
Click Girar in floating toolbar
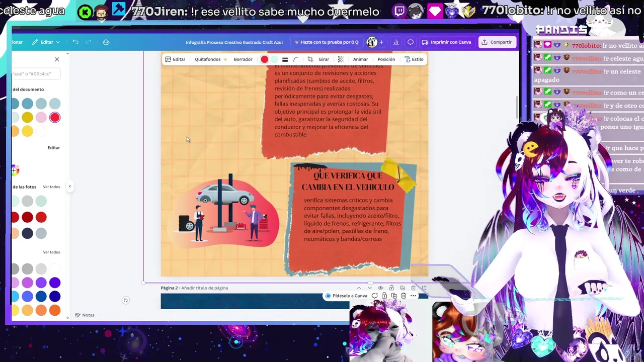click(x=324, y=59)
